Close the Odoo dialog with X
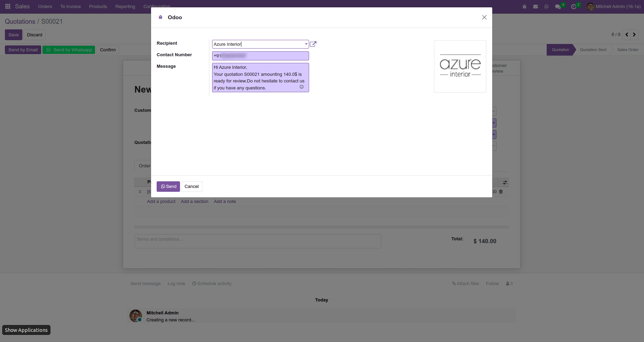This screenshot has width=644, height=342. (x=484, y=17)
